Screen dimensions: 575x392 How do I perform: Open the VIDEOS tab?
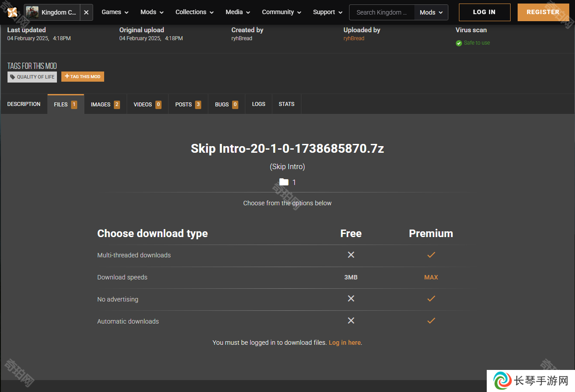(147, 104)
